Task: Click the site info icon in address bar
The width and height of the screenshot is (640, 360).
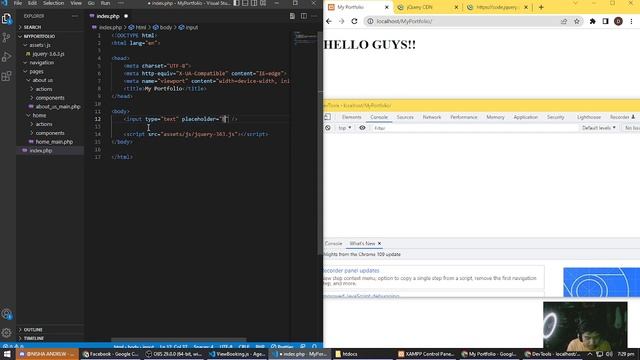Action: pyautogui.click(x=370, y=21)
